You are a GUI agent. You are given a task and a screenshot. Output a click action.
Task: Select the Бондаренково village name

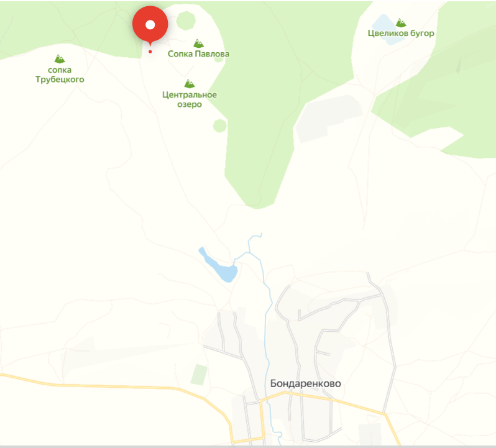[x=305, y=383]
